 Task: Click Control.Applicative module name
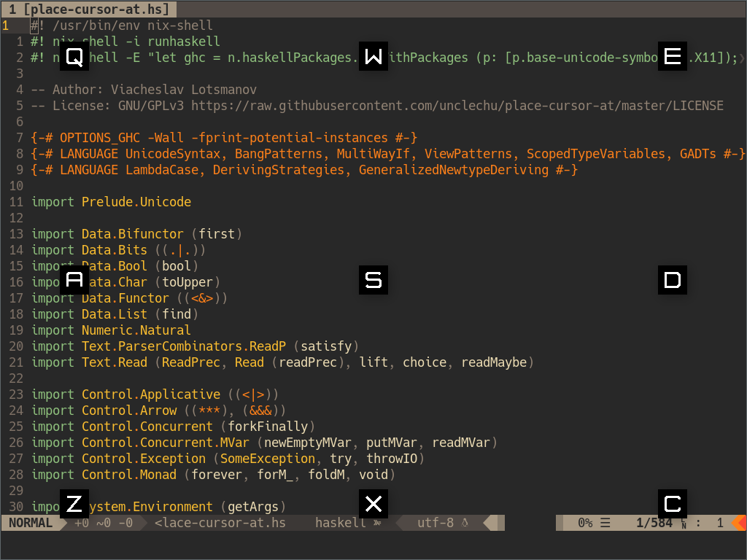pyautogui.click(x=151, y=394)
